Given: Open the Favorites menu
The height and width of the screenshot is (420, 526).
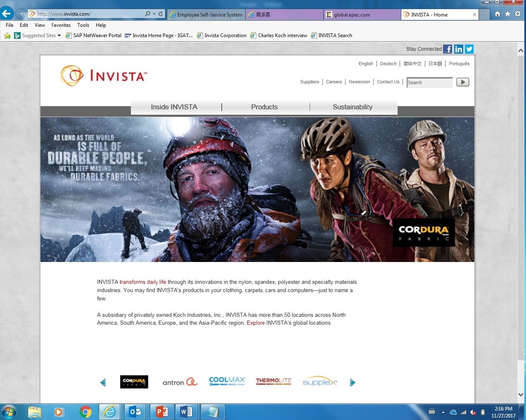Looking at the screenshot, I should 61,25.
